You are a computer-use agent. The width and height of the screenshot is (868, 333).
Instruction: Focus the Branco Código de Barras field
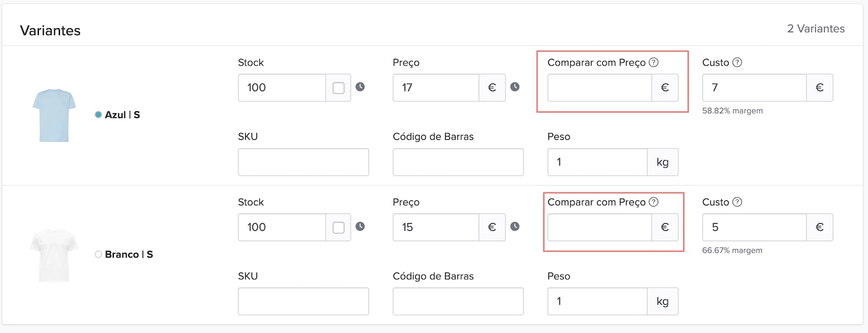point(458,301)
